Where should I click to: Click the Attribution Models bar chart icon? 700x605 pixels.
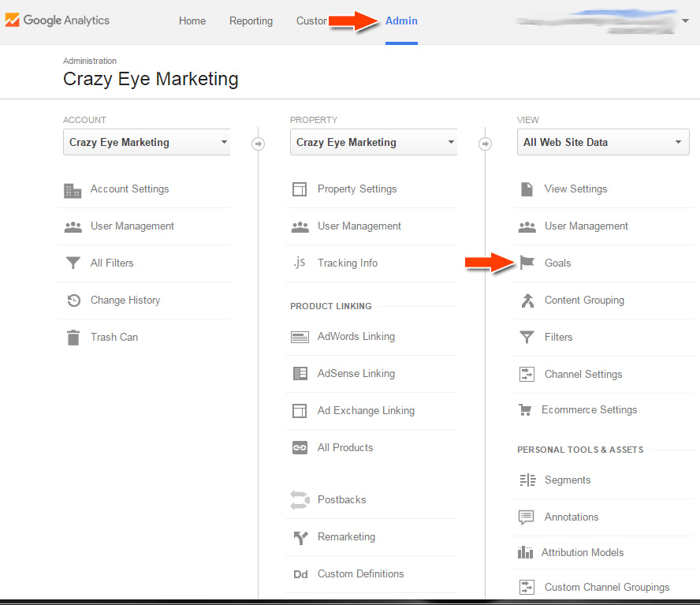(526, 552)
